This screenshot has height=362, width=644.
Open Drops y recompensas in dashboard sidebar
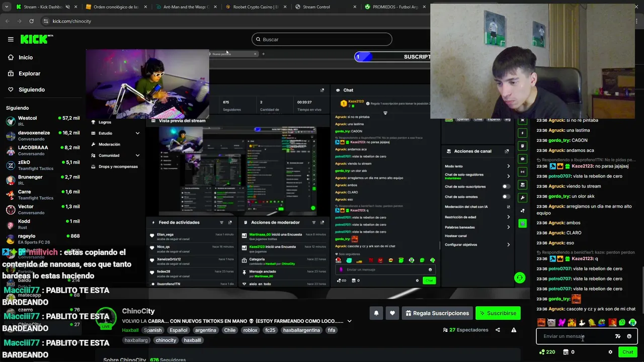115,166
